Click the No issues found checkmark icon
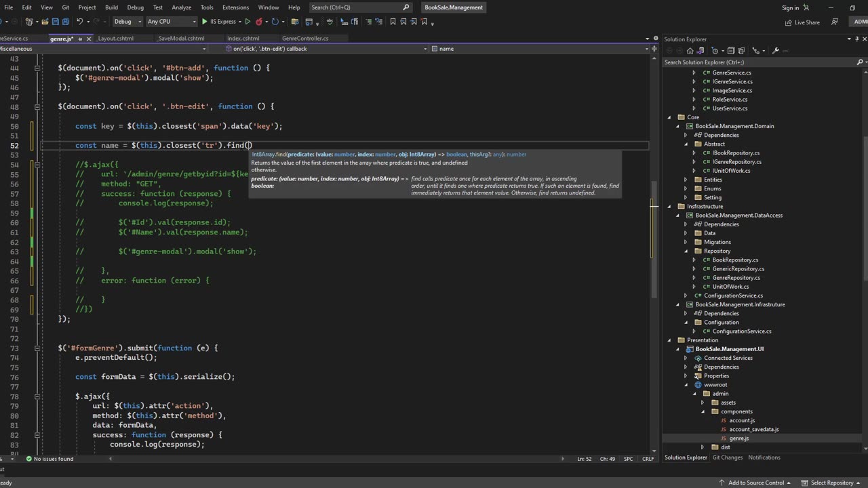 click(28, 459)
